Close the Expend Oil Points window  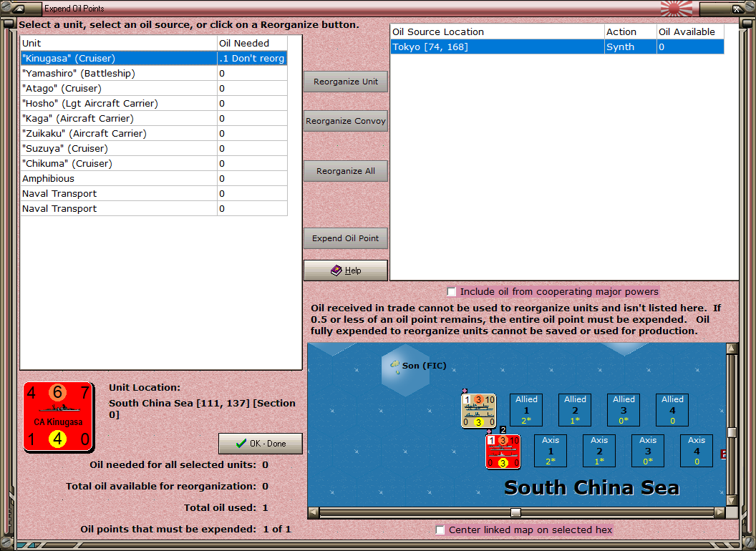tap(737, 8)
